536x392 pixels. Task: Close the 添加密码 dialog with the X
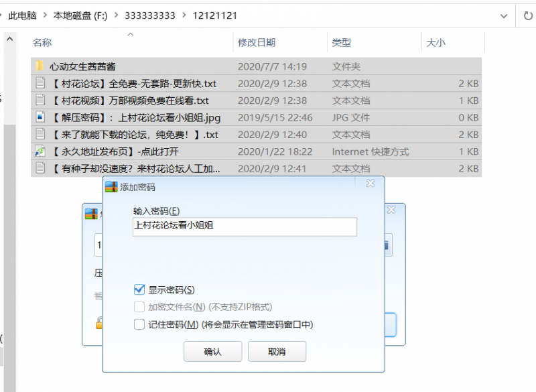370,184
